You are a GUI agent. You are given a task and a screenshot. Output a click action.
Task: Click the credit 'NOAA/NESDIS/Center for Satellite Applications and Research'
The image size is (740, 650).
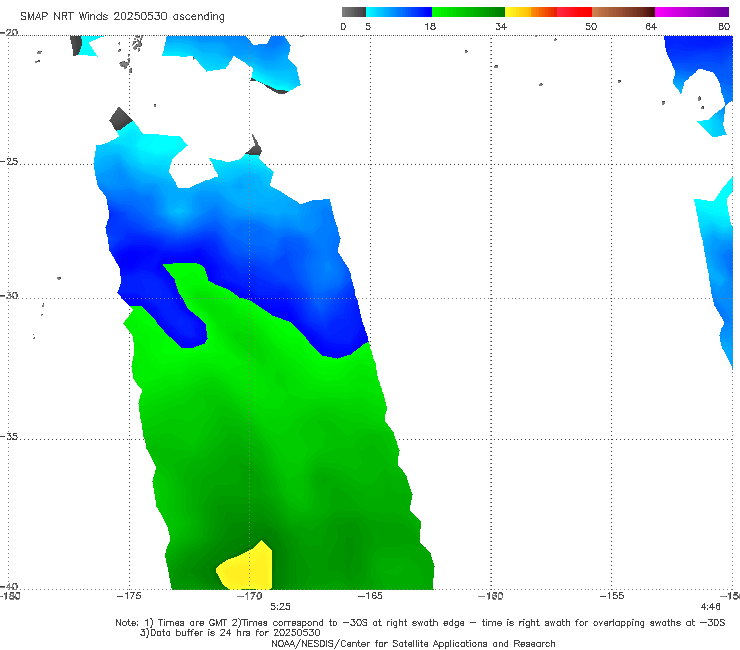click(x=413, y=643)
